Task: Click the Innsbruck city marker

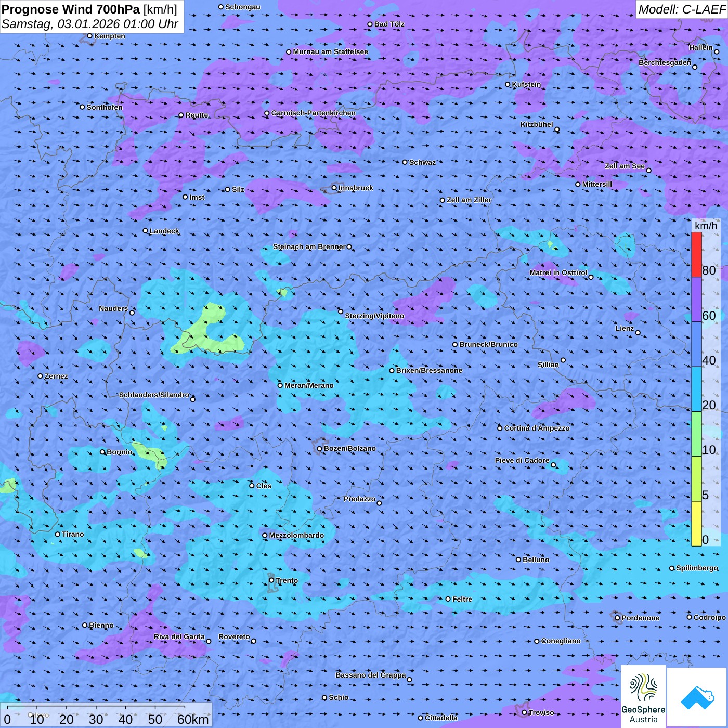Action: click(334, 188)
